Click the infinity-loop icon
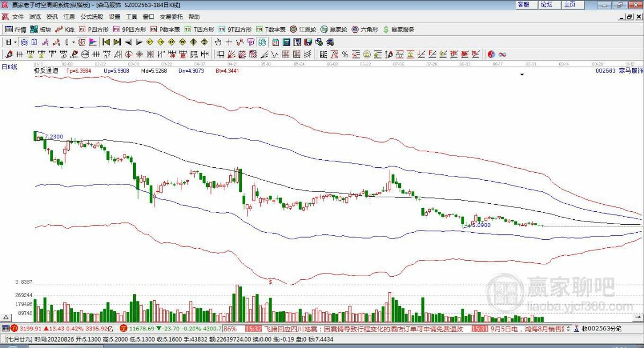Image resolution: width=644 pixels, height=348 pixels. click(503, 54)
